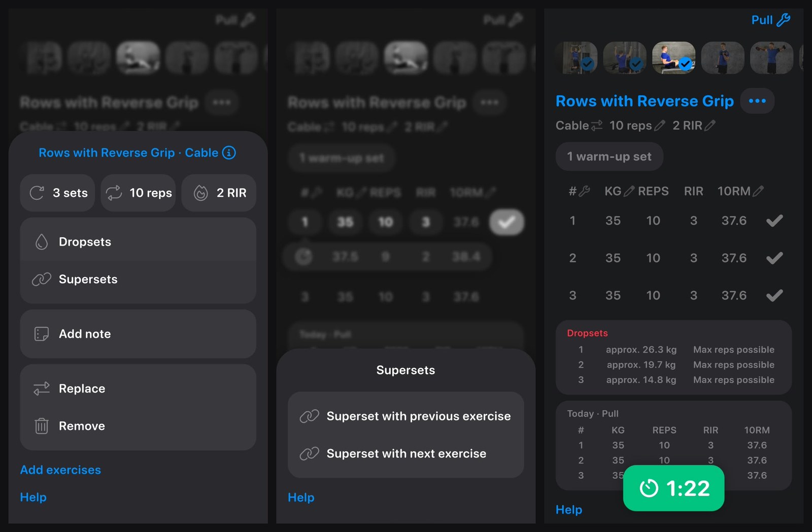The width and height of the screenshot is (812, 532).
Task: Open the info icon next to Cable
Action: coord(229,153)
